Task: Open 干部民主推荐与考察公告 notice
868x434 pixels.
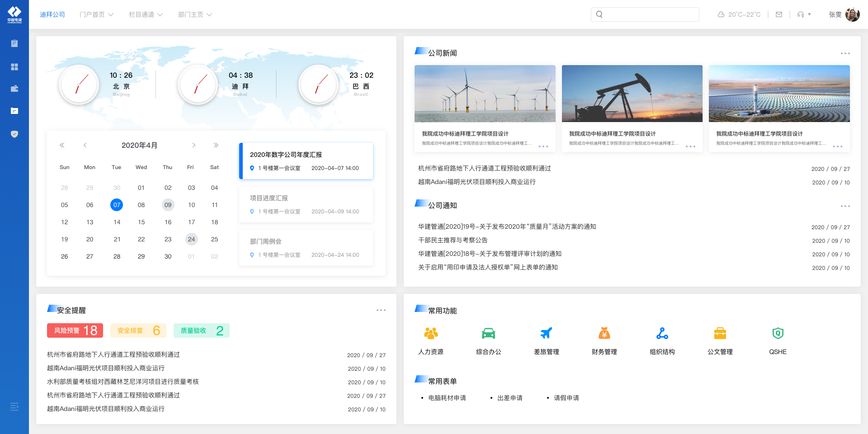Action: pyautogui.click(x=453, y=240)
